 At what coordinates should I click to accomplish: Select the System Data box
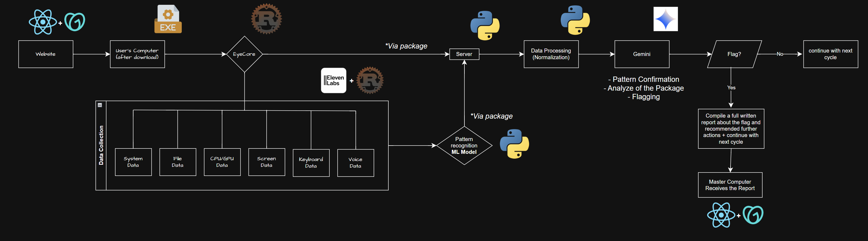click(x=133, y=162)
